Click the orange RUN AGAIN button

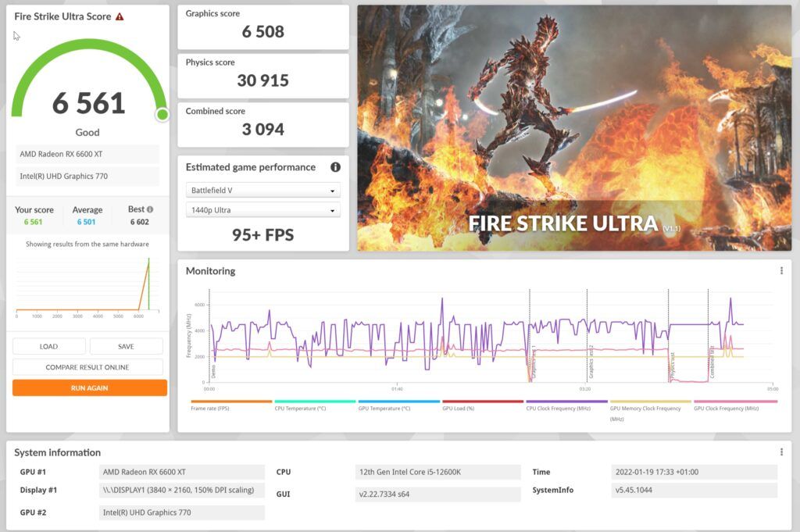pyautogui.click(x=90, y=387)
